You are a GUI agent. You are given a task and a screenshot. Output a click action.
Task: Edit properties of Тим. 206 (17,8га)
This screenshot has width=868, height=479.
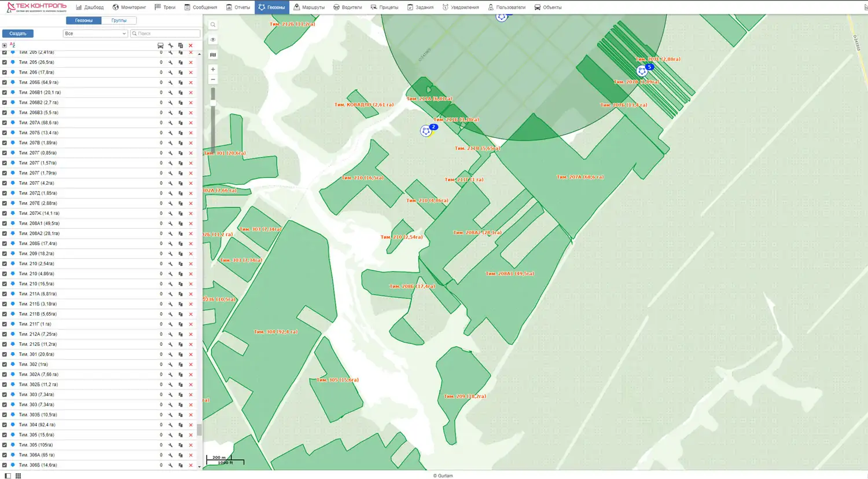click(x=171, y=72)
